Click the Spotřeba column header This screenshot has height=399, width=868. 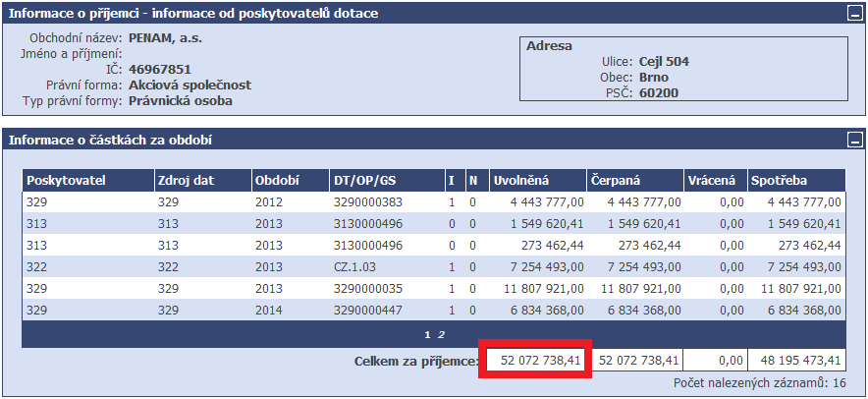[x=779, y=181]
